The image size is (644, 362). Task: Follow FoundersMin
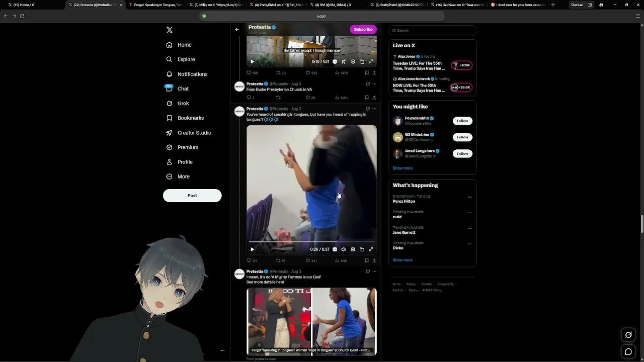pos(462,121)
